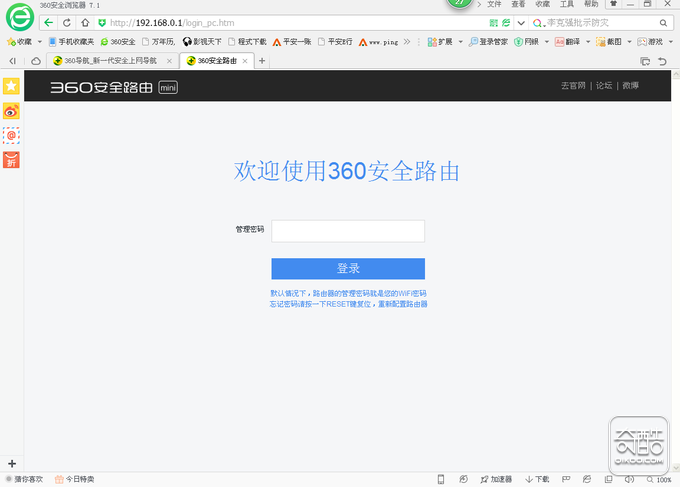Click the 论坛 link in router header

click(604, 86)
